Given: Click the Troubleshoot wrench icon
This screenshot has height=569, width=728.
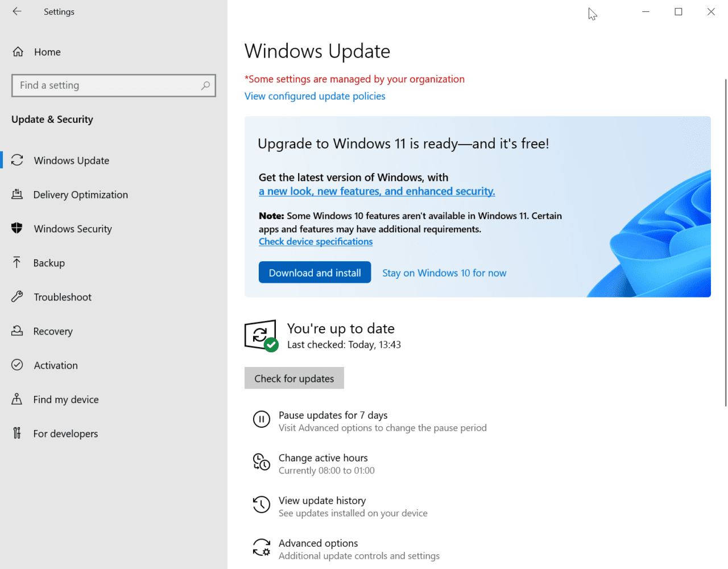Looking at the screenshot, I should 17,296.
